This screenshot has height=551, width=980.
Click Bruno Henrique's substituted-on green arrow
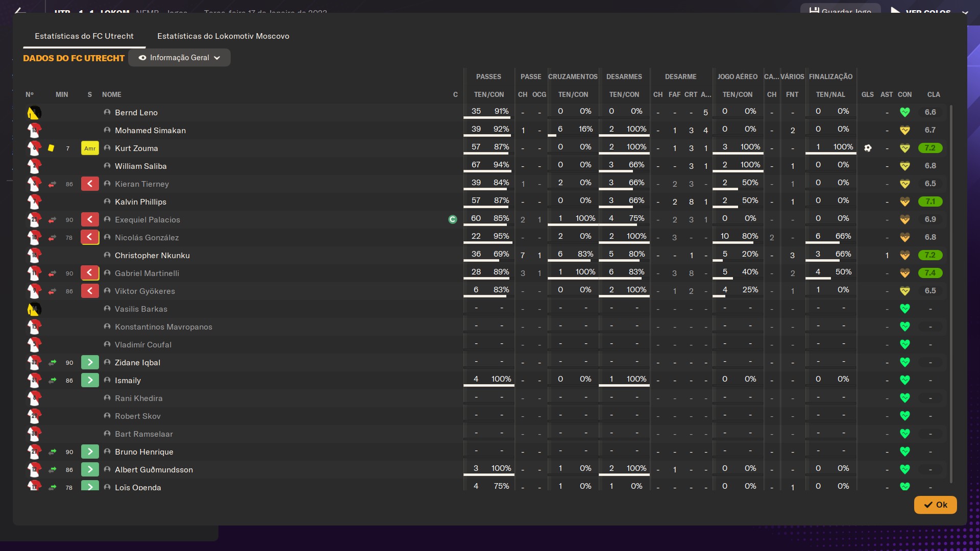(90, 452)
